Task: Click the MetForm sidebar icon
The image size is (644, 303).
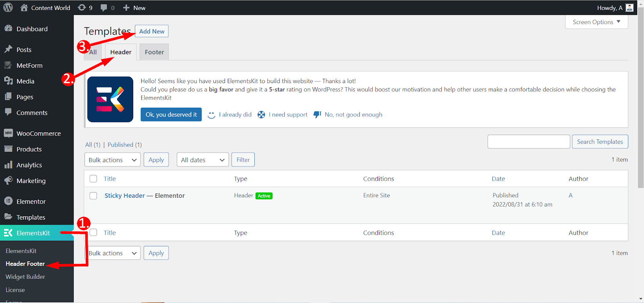Action: (8, 65)
